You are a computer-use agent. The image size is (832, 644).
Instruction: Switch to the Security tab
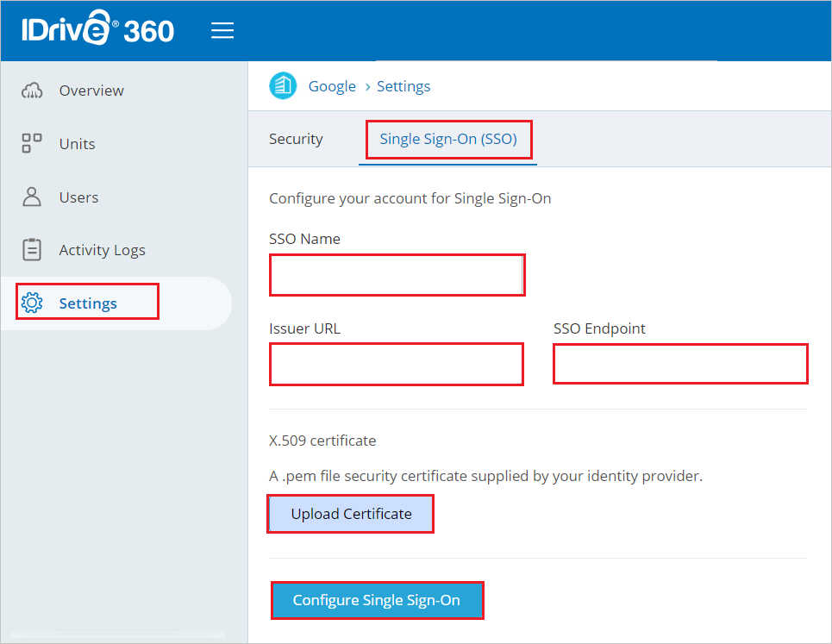click(296, 139)
